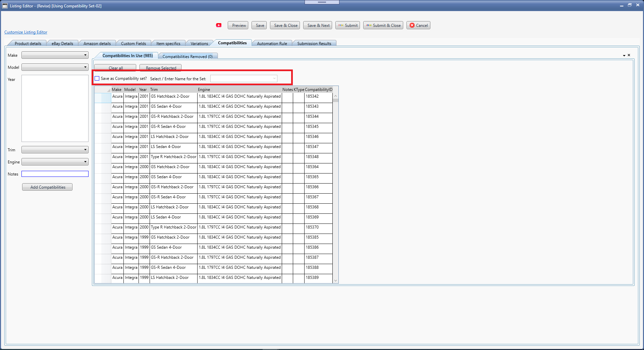The image size is (644, 350).
Task: Click Engine cell in row 185367
Action: (x=239, y=198)
